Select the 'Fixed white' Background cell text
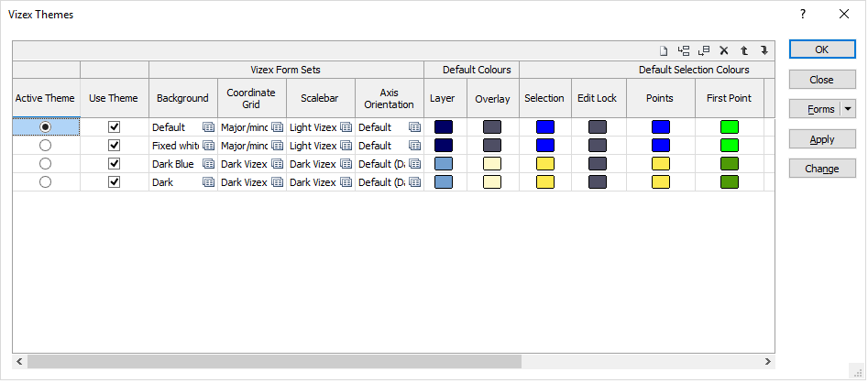 click(x=175, y=146)
